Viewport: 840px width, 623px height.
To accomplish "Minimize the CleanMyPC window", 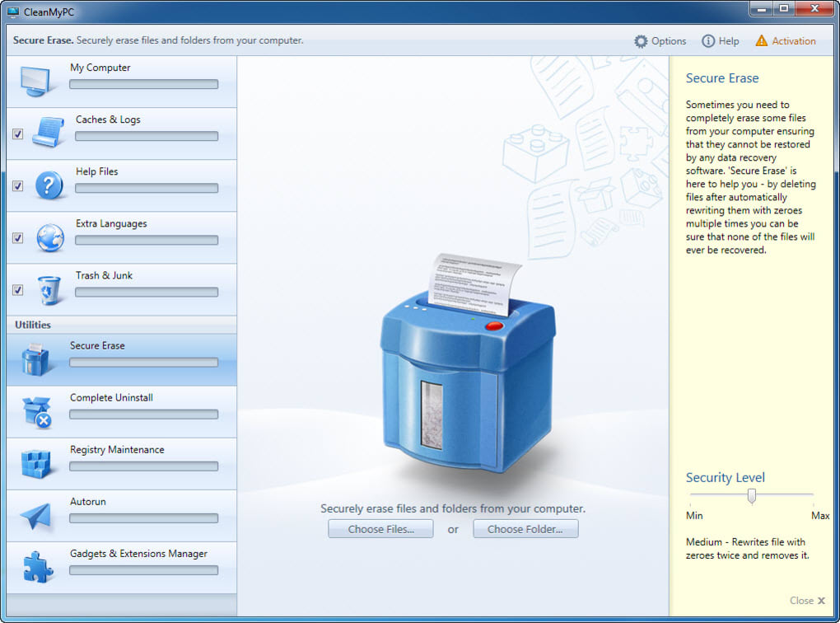I will coord(761,9).
